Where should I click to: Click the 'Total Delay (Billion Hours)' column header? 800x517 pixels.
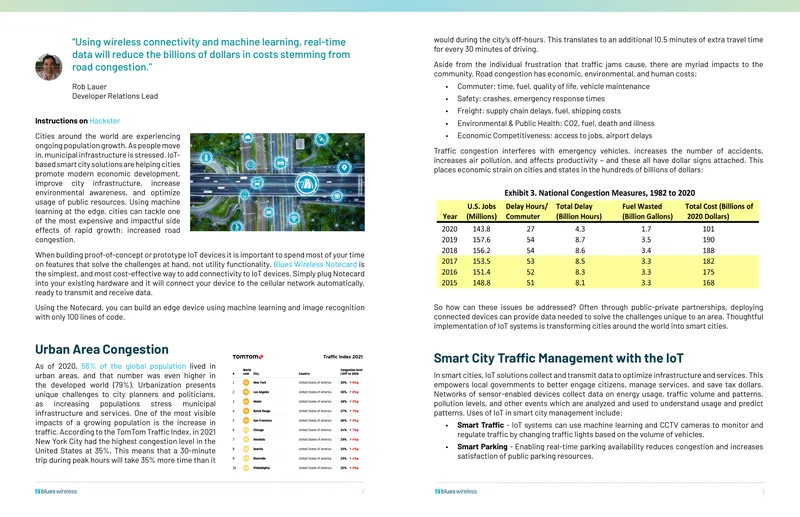[x=579, y=211]
